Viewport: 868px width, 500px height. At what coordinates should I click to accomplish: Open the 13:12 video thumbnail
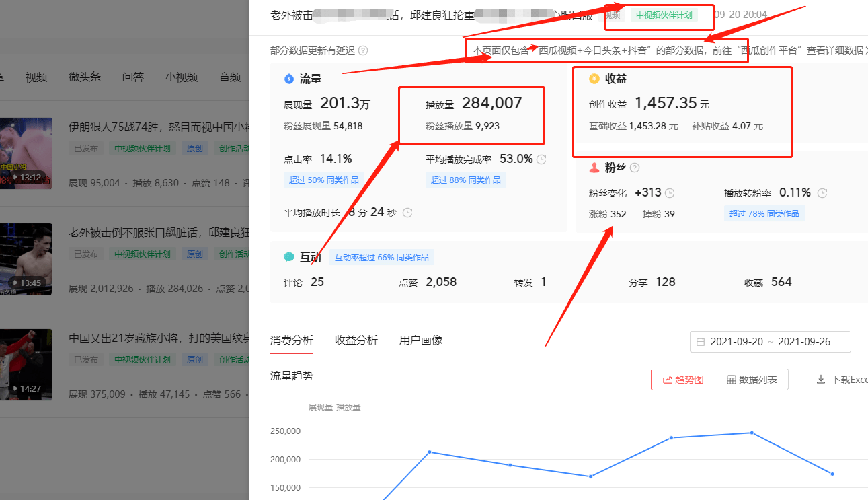[x=26, y=153]
